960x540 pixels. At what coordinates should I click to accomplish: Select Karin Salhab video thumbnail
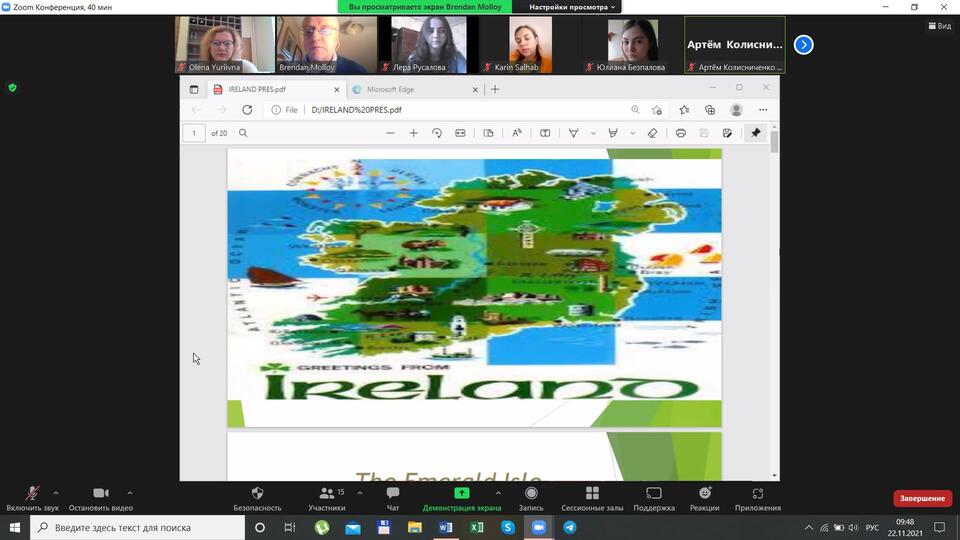click(x=530, y=45)
